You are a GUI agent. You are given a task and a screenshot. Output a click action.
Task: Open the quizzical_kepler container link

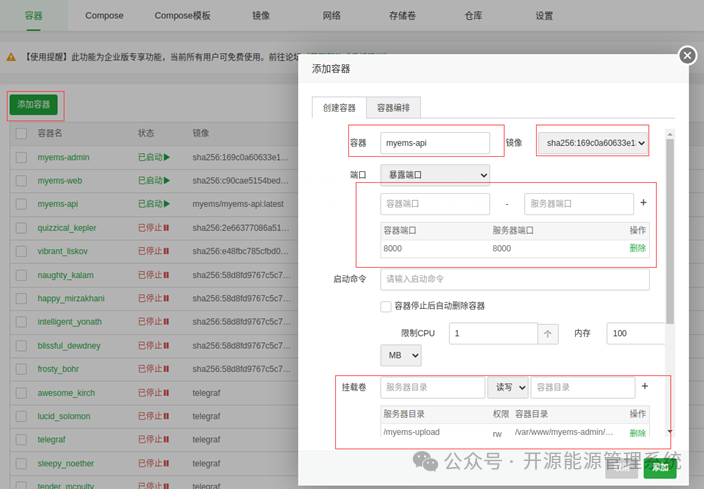click(x=67, y=228)
